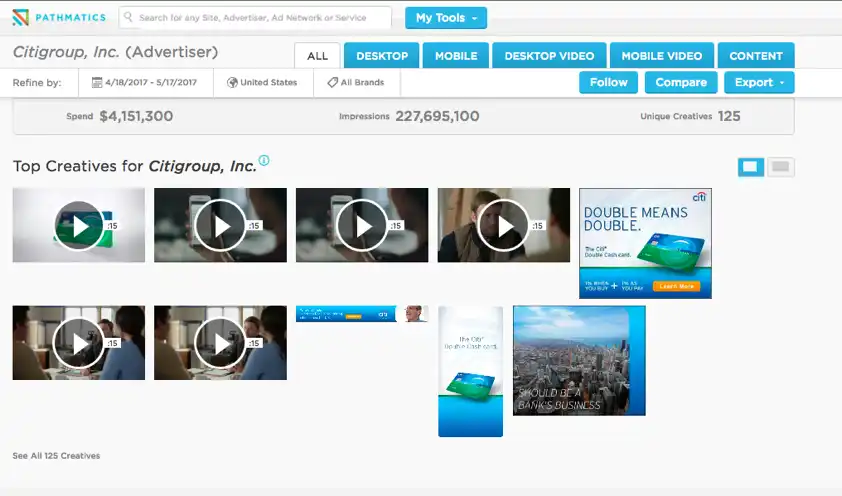The height and width of the screenshot is (496, 842).
Task: Click the Pathmatics logo icon
Action: coord(20,18)
